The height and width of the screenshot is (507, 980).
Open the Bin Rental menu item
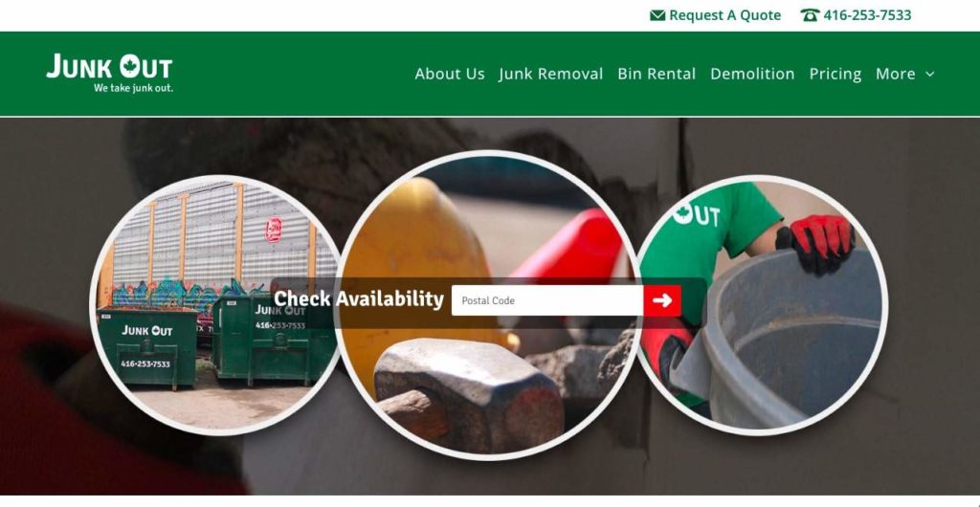(x=657, y=74)
